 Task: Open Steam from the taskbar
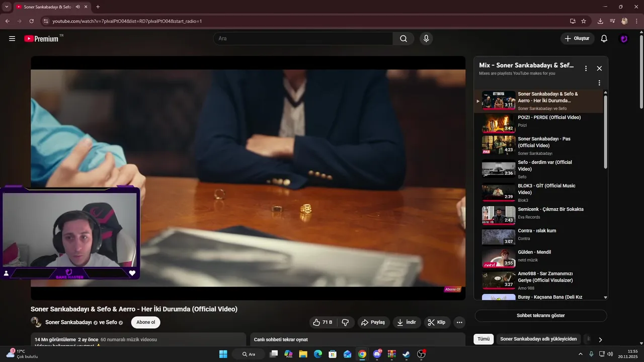coord(407,354)
